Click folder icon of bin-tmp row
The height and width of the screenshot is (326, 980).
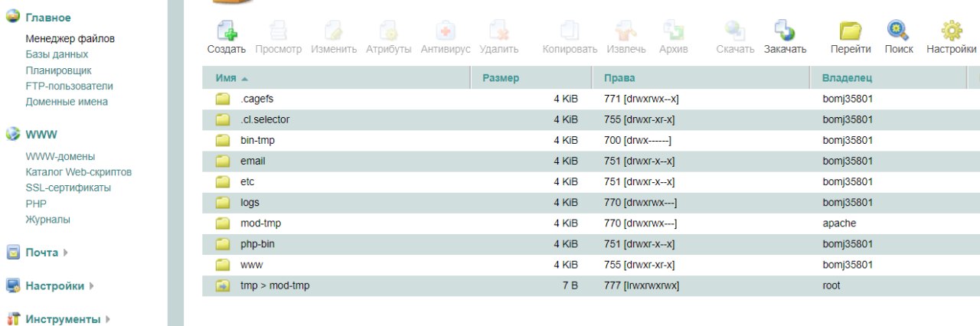(x=223, y=140)
